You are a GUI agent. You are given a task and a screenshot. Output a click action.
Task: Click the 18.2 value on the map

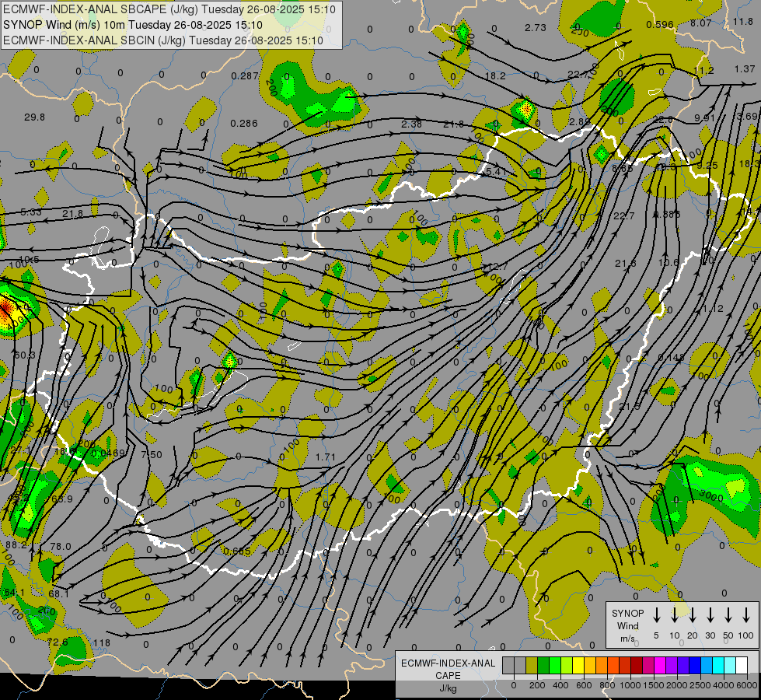495,75
